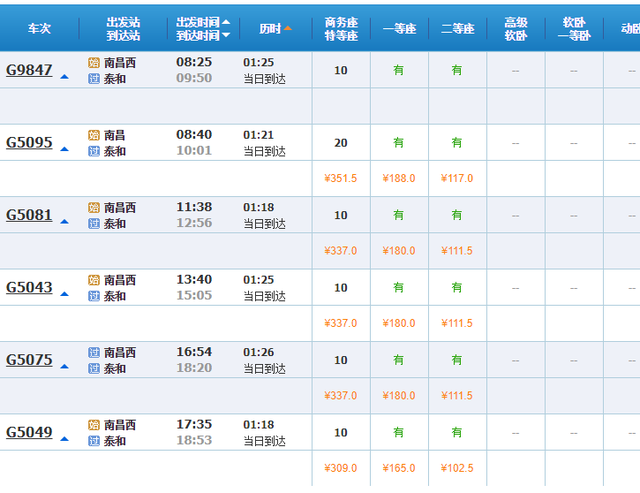Click the 二等座 column header

tap(458, 29)
